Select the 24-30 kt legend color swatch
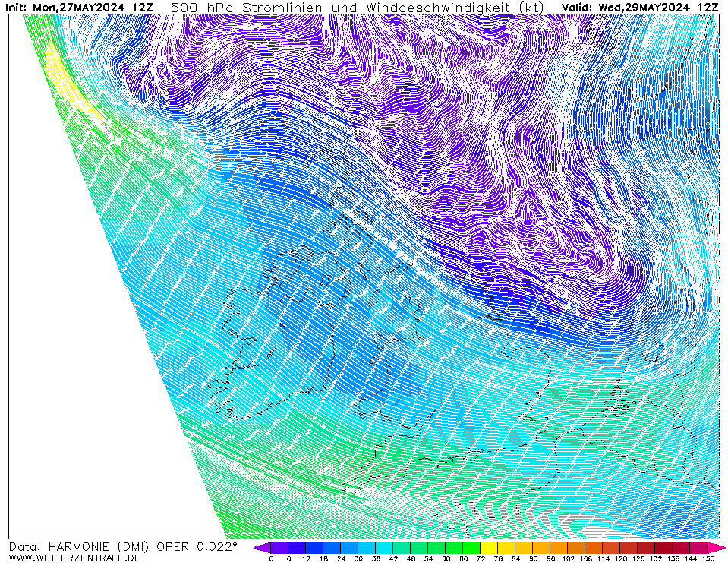 point(350,548)
